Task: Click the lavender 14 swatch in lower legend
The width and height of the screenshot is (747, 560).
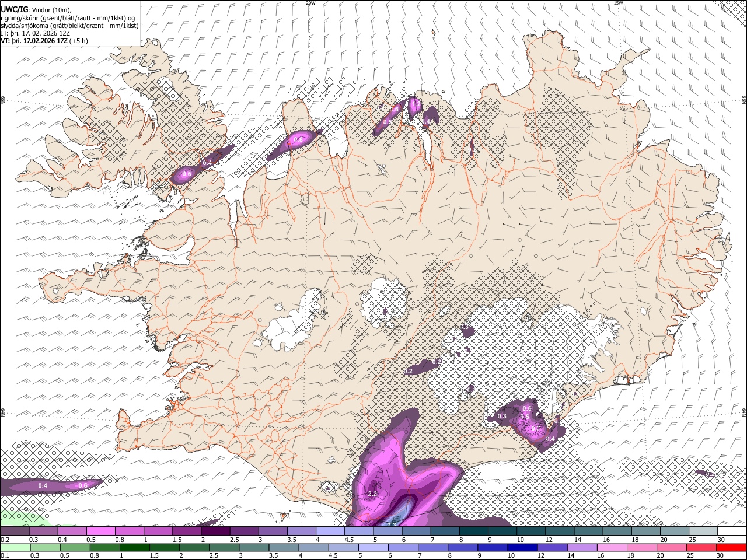Action: point(582,547)
